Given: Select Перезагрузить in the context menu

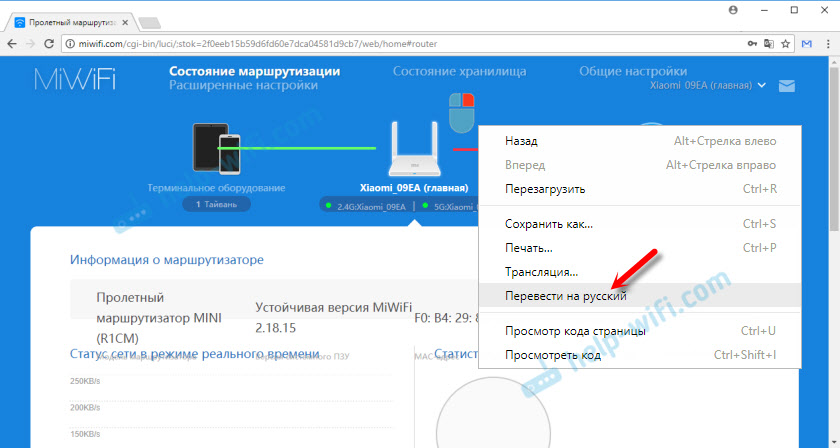Looking at the screenshot, I should pyautogui.click(x=640, y=189).
